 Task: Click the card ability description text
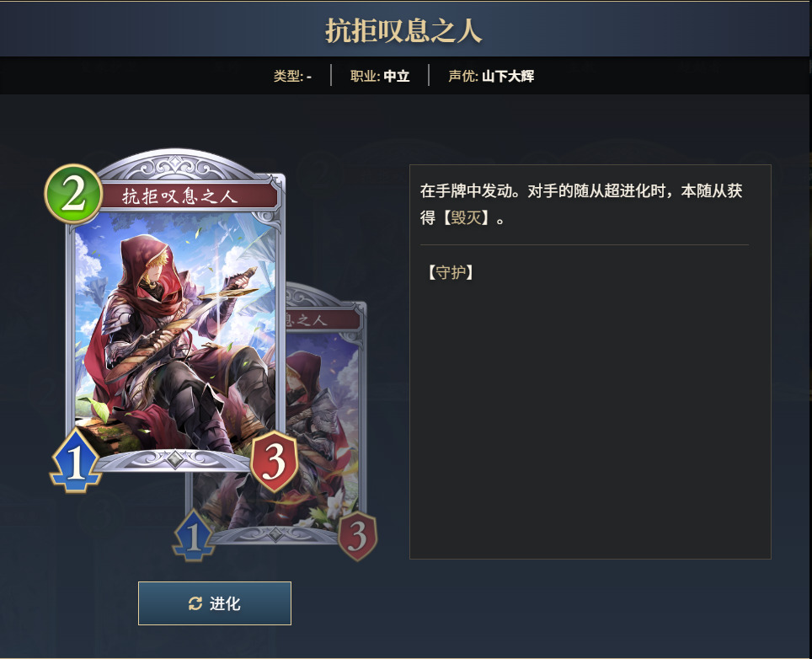pyautogui.click(x=581, y=204)
